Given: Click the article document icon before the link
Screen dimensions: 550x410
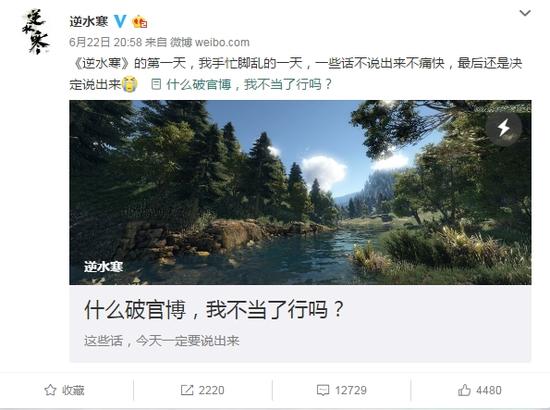Looking at the screenshot, I should click(x=156, y=84).
